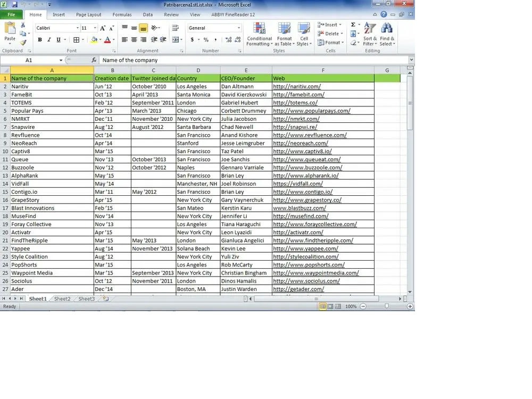Expand the Insert cells dropdown
Screen dimensions: 532x399
pos(340,25)
